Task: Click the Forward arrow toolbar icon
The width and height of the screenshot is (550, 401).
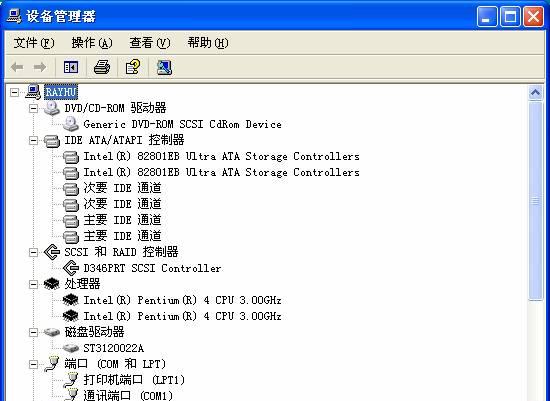Action: click(40, 67)
